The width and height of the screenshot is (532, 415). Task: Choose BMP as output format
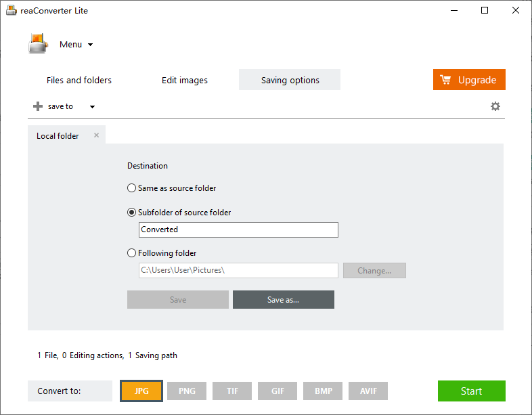[323, 391]
